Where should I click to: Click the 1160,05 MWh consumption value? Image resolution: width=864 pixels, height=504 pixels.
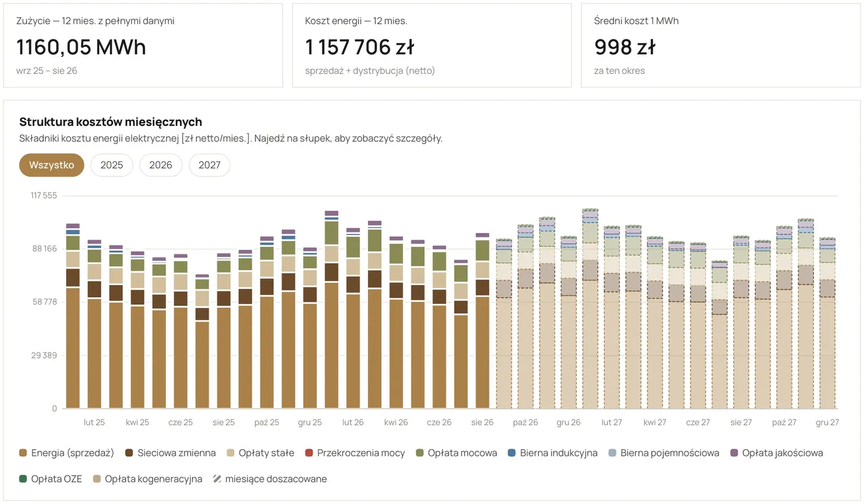(x=81, y=47)
